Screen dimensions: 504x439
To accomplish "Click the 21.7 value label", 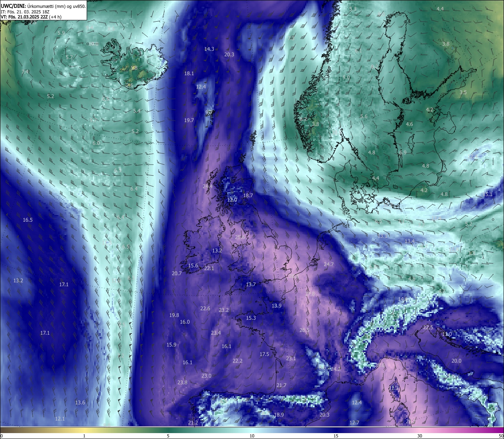I will point(282,385).
